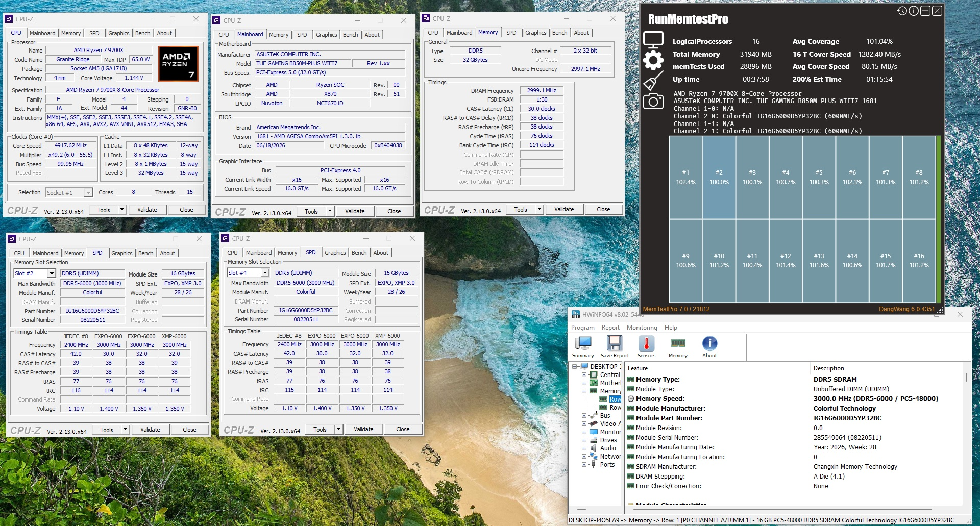Switch to Memory tab in Slot #2 SPD window
The image size is (980, 526).
click(74, 253)
